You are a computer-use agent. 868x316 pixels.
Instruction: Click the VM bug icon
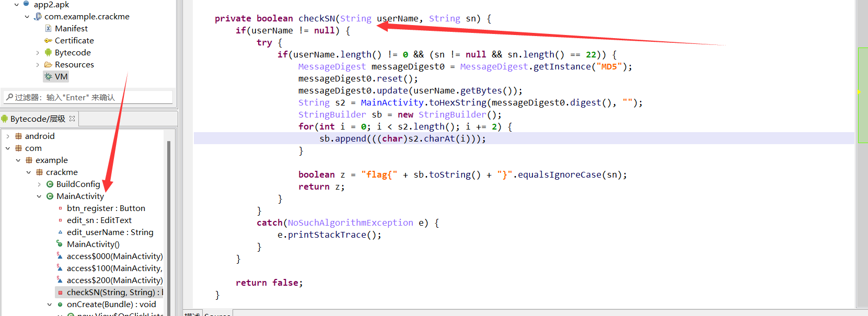(x=48, y=77)
